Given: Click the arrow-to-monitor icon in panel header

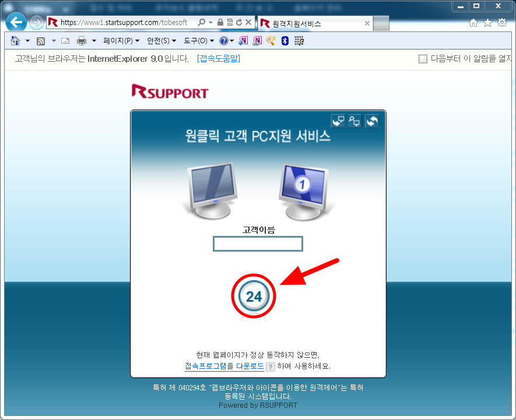Looking at the screenshot, I should (x=338, y=121).
